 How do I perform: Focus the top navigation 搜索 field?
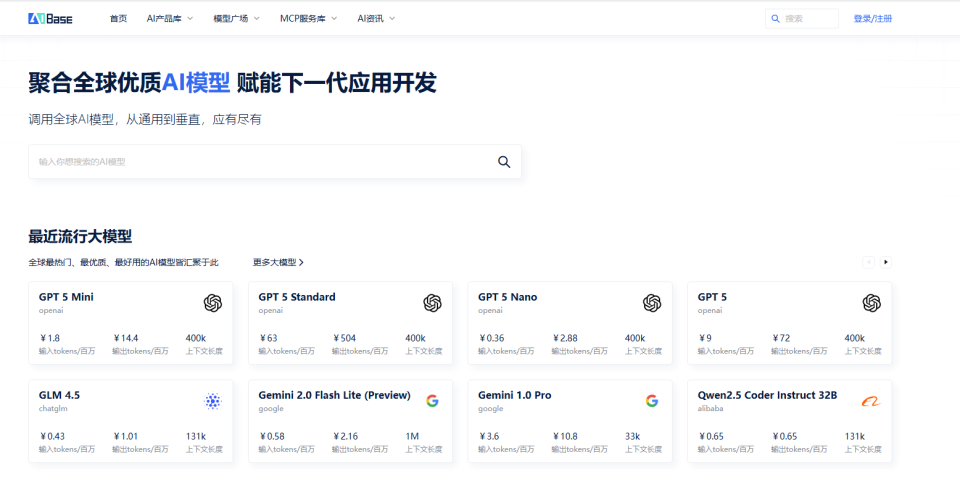tap(801, 19)
